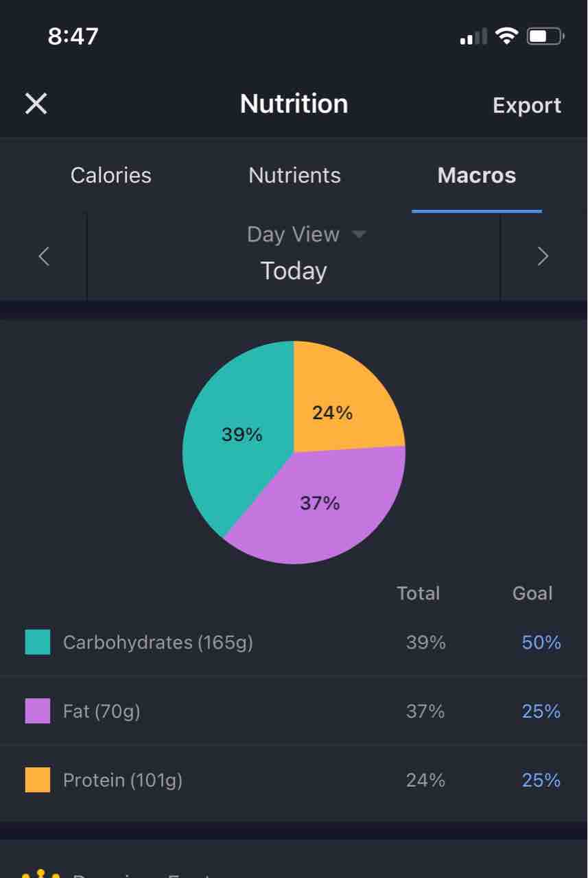588x878 pixels.
Task: Switch to the Calories tab
Action: tap(111, 176)
